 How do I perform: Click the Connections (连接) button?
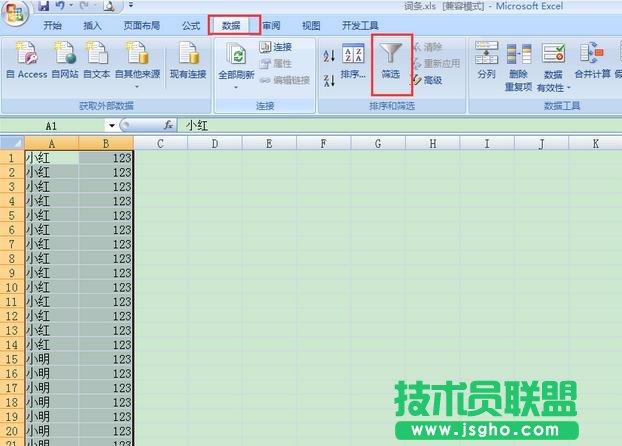[275, 47]
